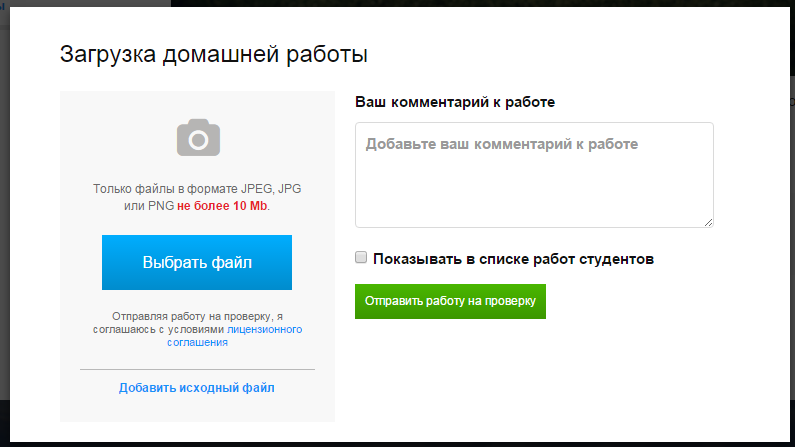Click the Ваш комментарий к работе label
Viewport: 795px width, 447px height.
point(455,102)
